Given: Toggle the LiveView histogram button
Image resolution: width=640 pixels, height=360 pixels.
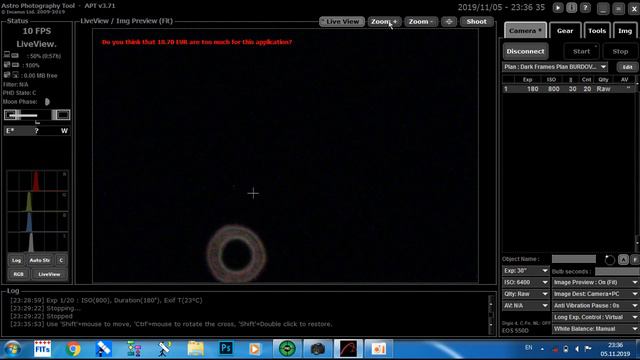Looking at the screenshot, I should coord(49,274).
